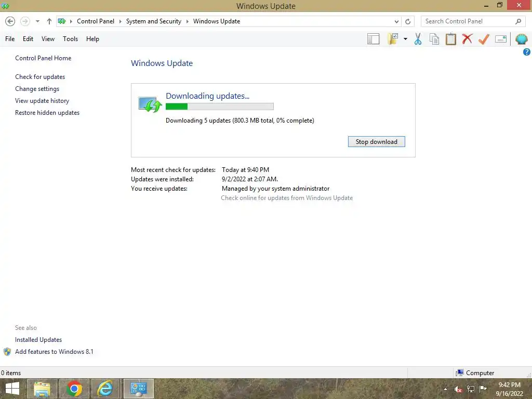Click the folder options toolbar icon
This screenshot has width=532, height=399.
393,39
